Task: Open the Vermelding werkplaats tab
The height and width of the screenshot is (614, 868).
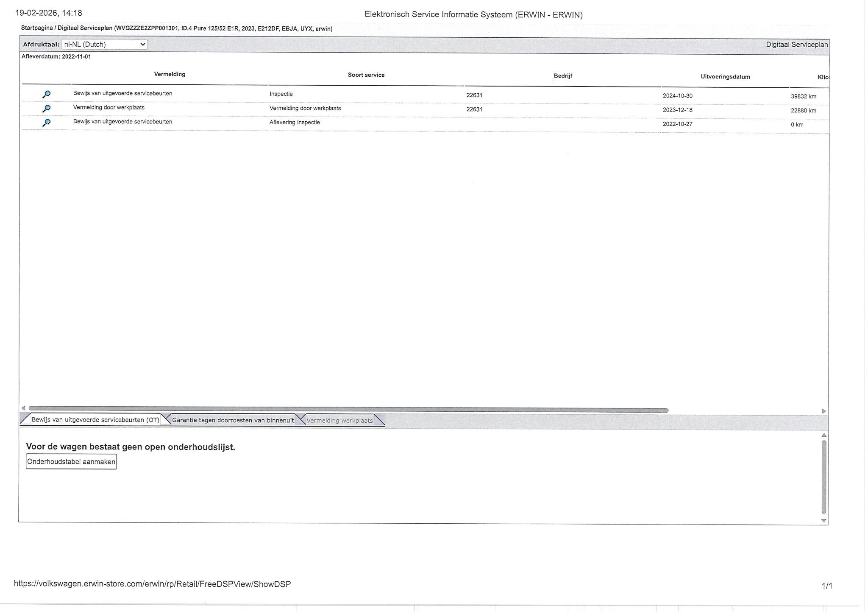Action: (339, 421)
